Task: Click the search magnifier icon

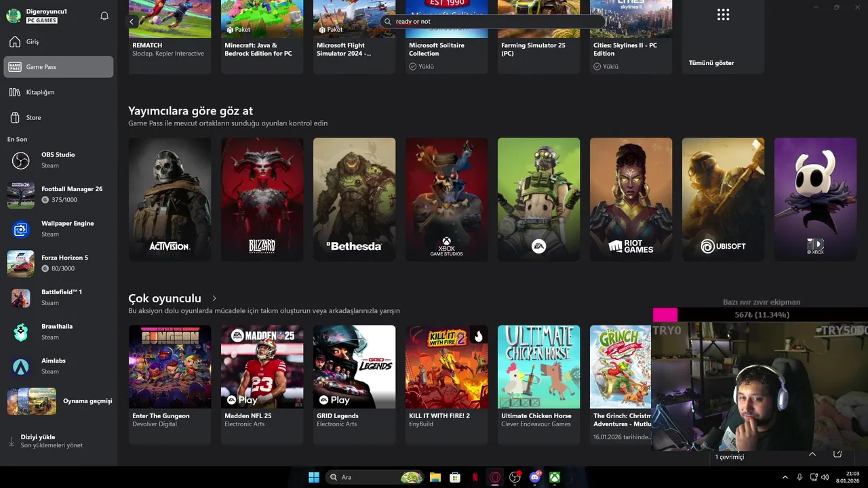Action: [x=388, y=21]
